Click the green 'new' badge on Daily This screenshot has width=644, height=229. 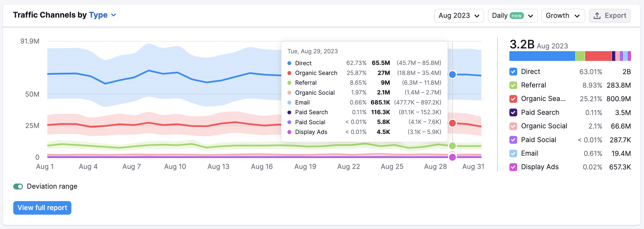pos(516,16)
